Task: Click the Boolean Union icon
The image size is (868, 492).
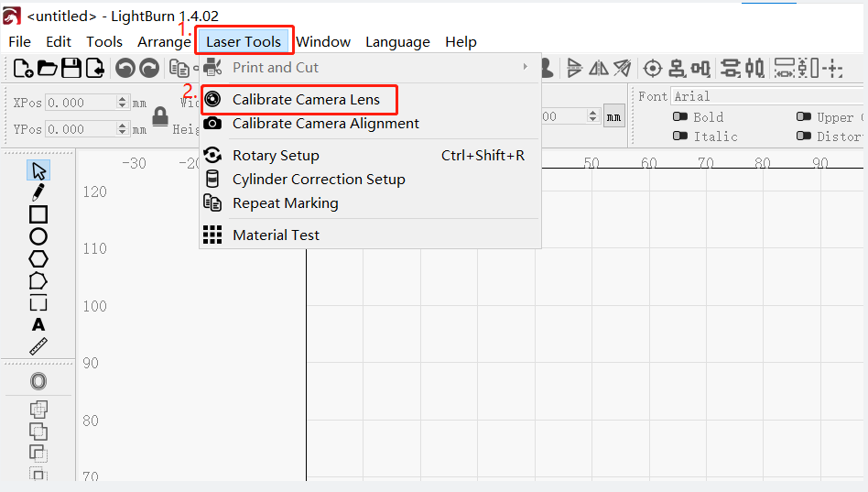Action: click(38, 431)
